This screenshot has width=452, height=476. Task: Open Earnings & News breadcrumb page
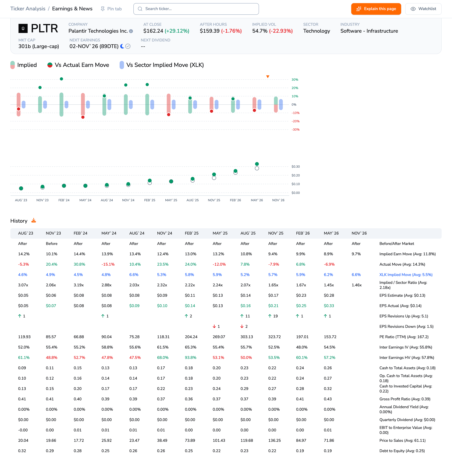pos(72,9)
